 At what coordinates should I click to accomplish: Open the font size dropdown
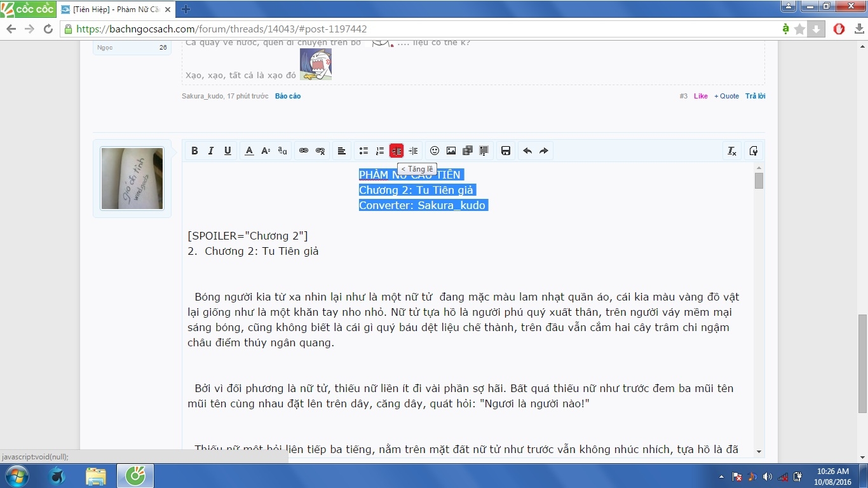click(x=266, y=151)
